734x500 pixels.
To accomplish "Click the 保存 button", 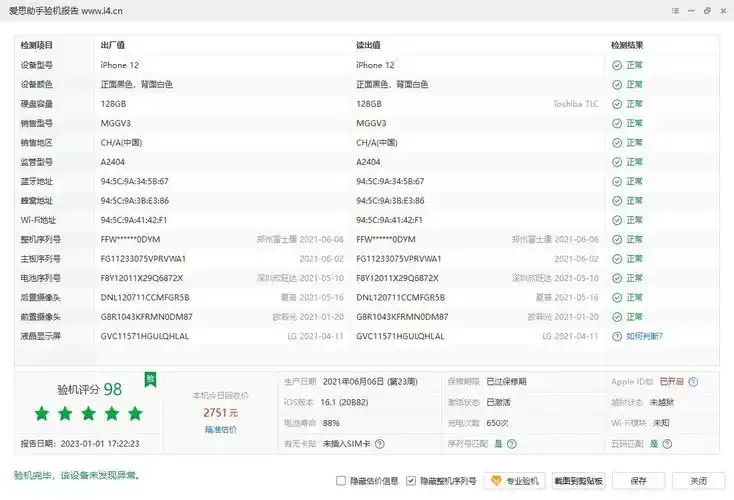I will (x=638, y=481).
